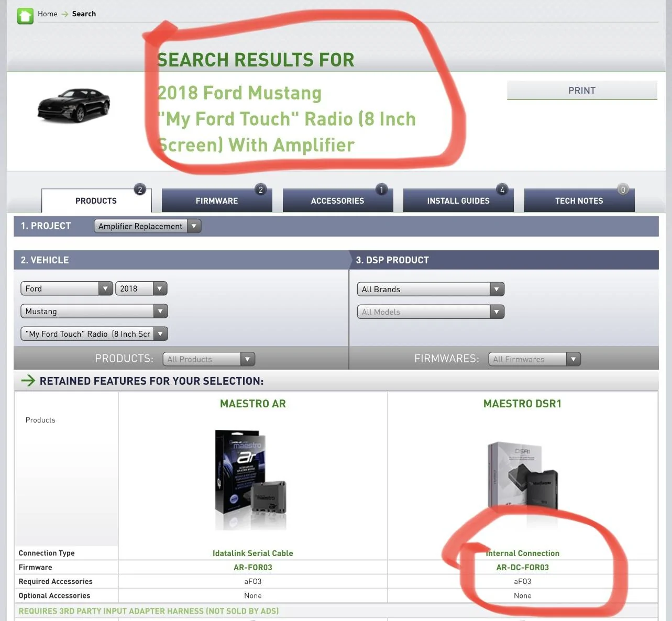Switch to the TECH NOTES tab
The image size is (672, 621).
coord(579,201)
